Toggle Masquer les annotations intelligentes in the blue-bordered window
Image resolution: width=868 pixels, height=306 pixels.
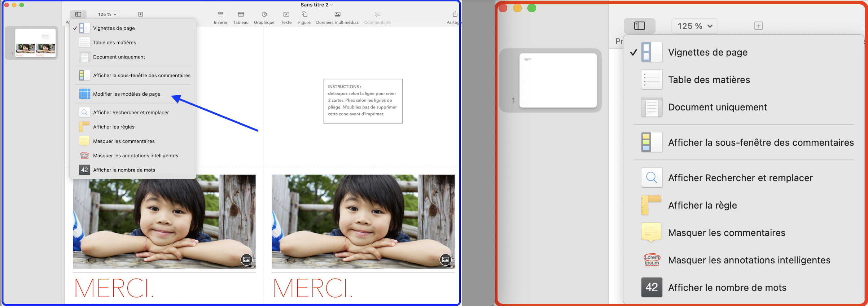pos(135,156)
